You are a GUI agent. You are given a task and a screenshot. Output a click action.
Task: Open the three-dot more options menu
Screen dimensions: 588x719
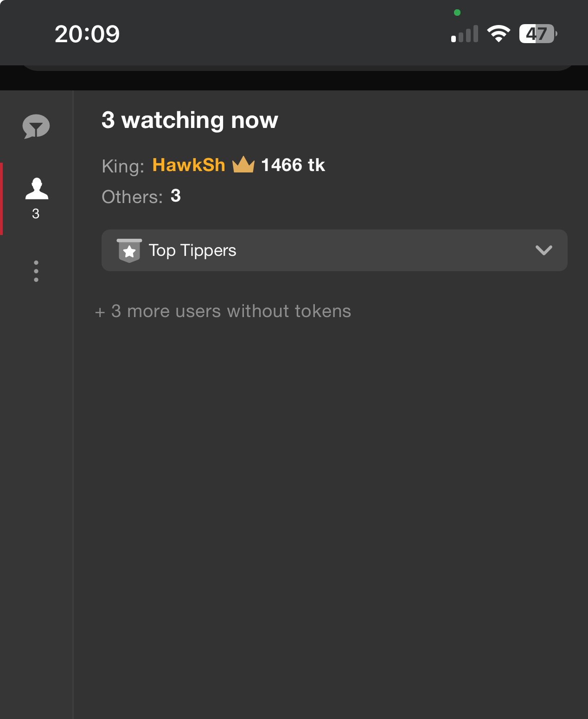pyautogui.click(x=36, y=271)
